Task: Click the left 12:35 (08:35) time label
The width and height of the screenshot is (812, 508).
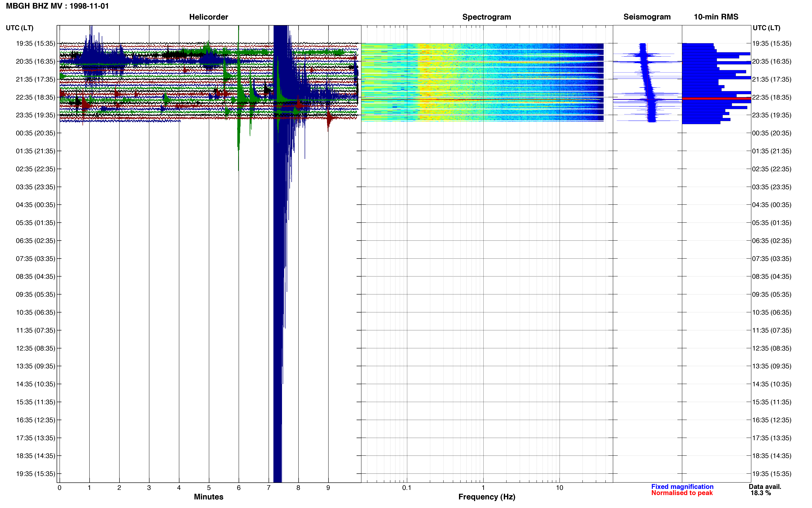Action: tap(36, 348)
